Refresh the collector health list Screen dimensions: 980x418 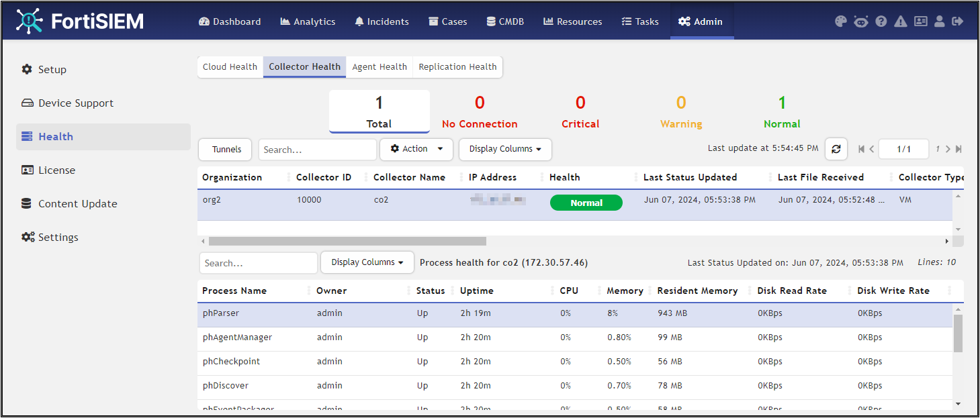(836, 149)
